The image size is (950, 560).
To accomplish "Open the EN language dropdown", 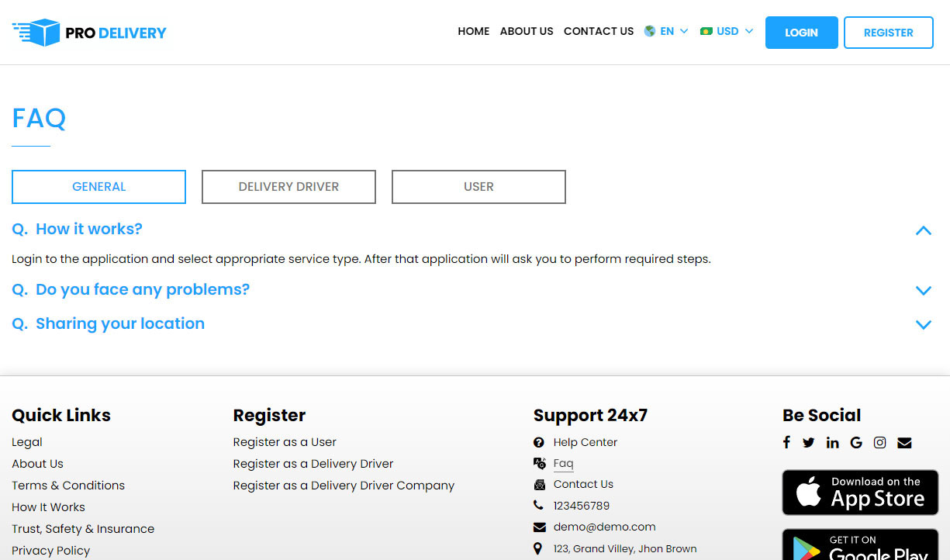I will [666, 32].
